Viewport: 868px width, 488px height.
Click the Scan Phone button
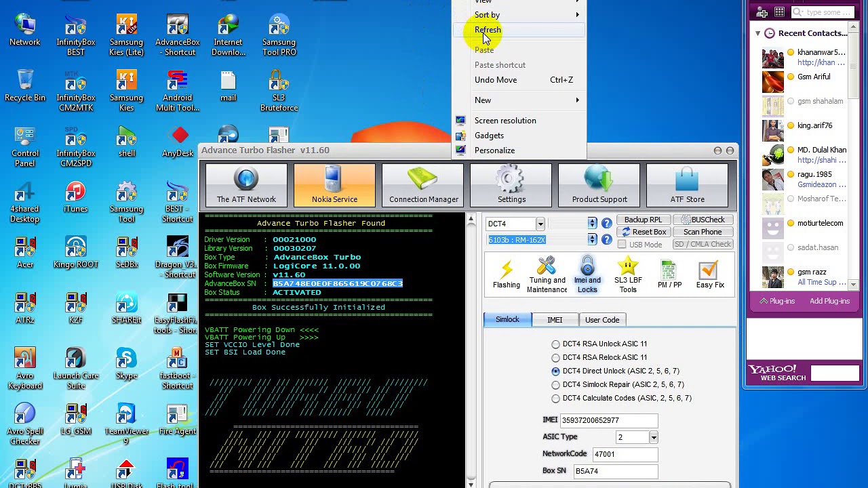(x=703, y=232)
